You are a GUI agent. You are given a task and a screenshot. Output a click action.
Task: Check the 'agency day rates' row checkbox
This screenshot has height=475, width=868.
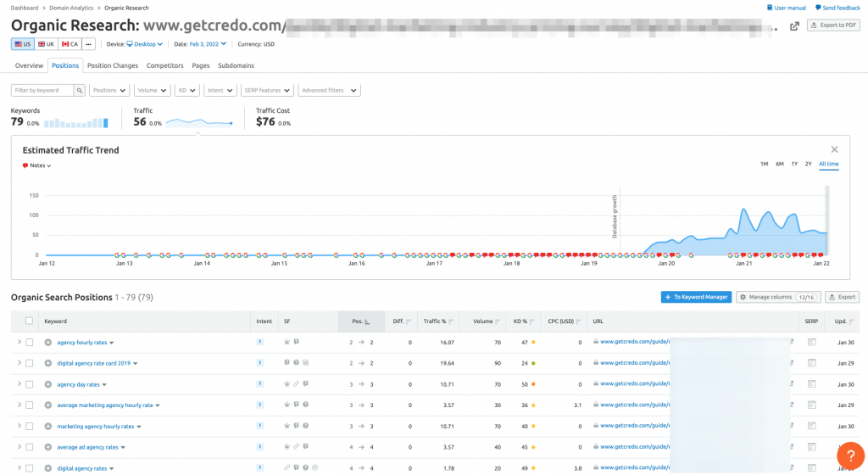tap(30, 385)
